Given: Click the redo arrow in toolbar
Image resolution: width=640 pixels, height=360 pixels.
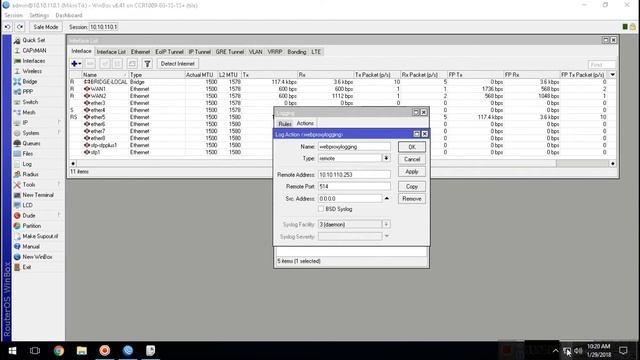Looking at the screenshot, I should tap(20, 27).
